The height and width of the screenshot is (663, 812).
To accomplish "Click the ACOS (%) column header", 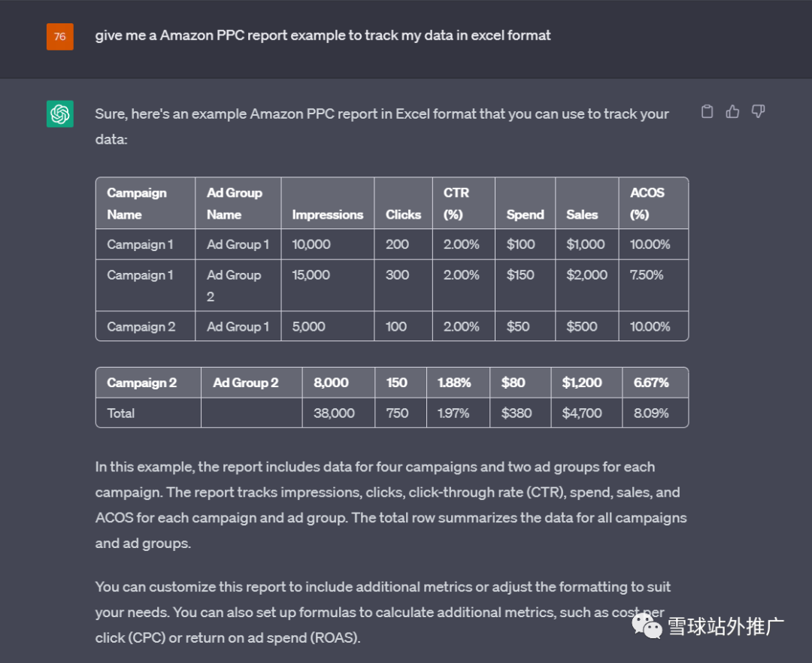I will tap(653, 204).
